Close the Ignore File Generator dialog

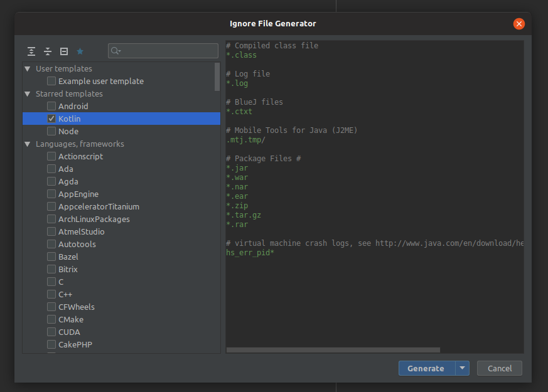[x=518, y=24]
